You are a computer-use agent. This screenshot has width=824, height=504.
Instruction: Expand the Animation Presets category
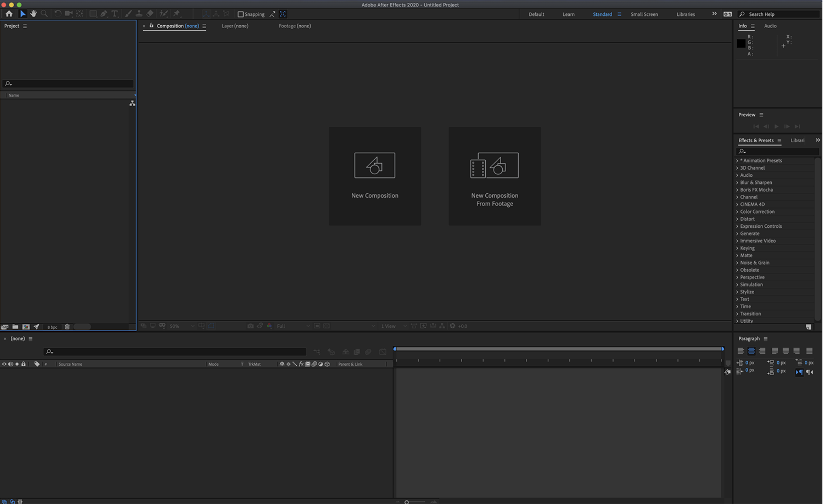coord(737,161)
